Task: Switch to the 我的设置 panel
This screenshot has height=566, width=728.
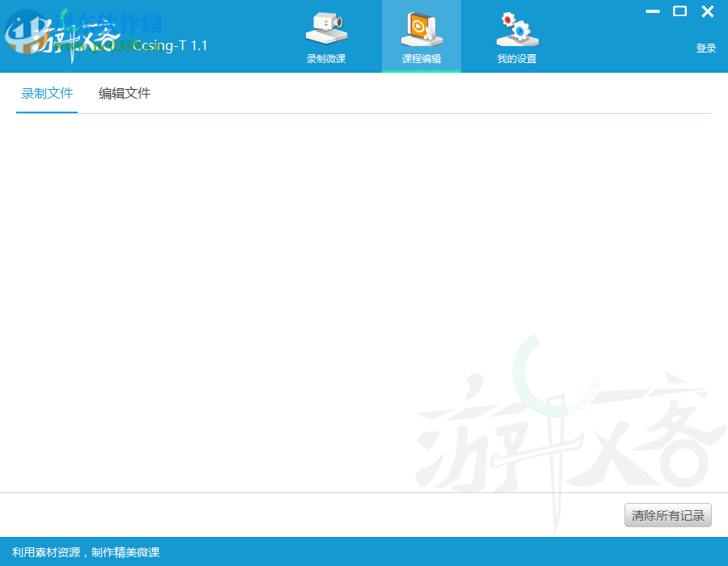Action: (x=515, y=36)
